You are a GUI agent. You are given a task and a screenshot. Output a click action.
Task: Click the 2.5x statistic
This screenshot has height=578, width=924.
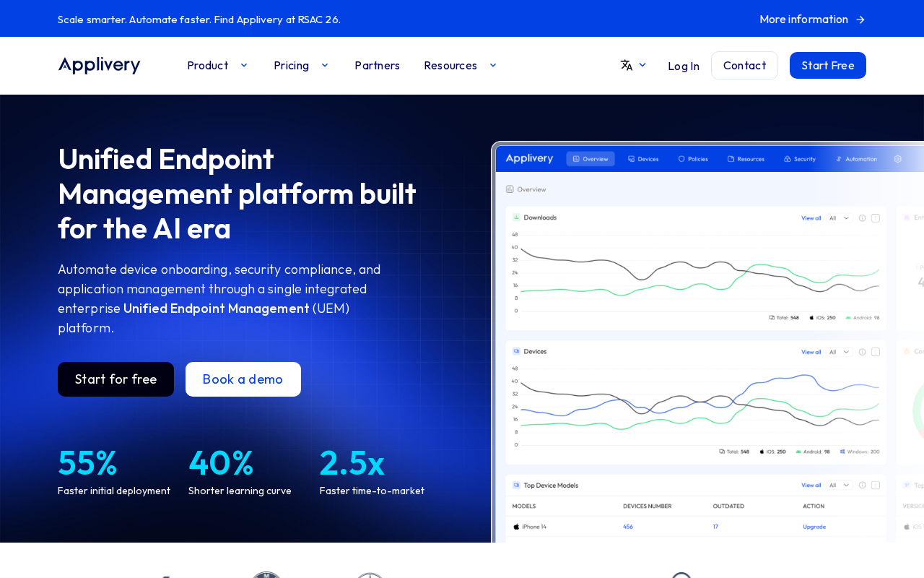point(352,463)
